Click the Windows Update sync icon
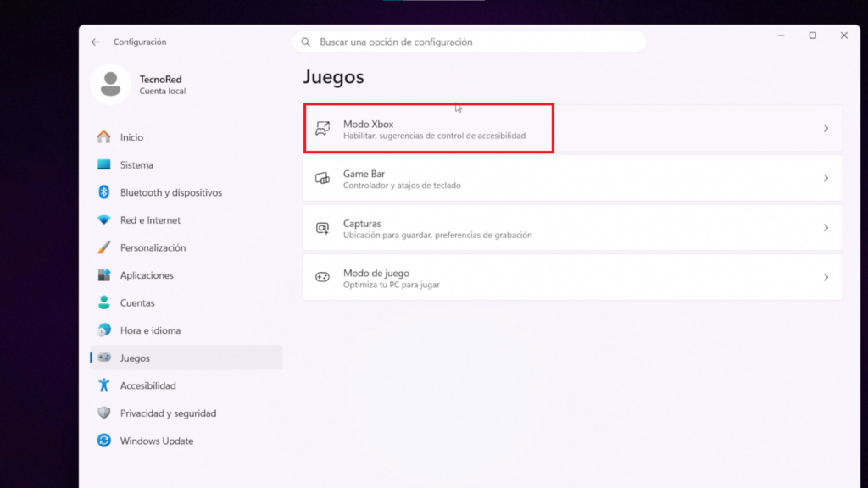Image resolution: width=868 pixels, height=488 pixels. click(x=103, y=441)
